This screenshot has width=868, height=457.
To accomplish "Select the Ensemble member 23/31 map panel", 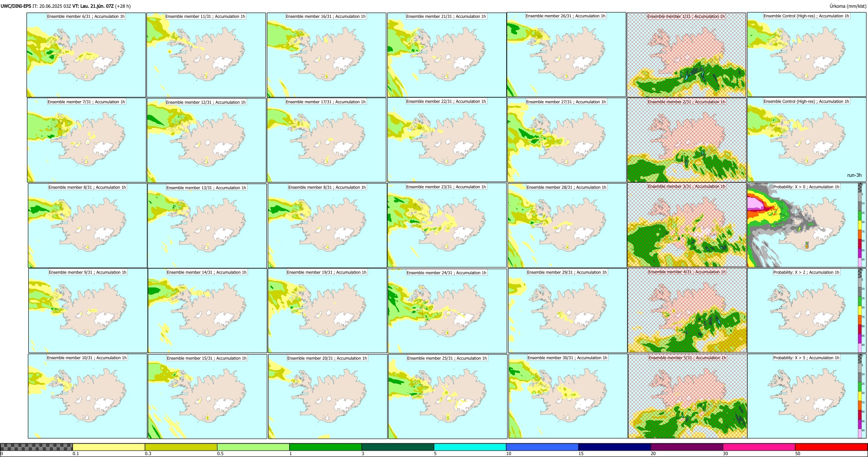I will point(447,225).
